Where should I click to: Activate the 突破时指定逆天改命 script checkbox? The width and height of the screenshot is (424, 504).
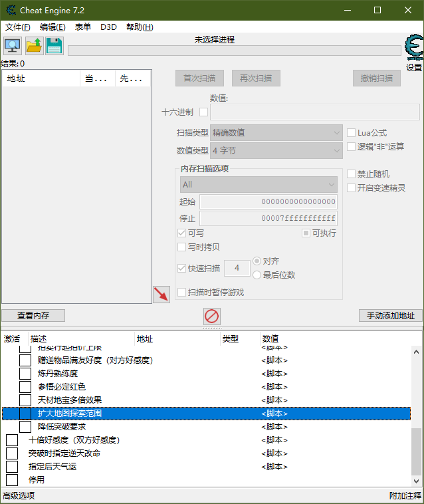tap(12, 453)
